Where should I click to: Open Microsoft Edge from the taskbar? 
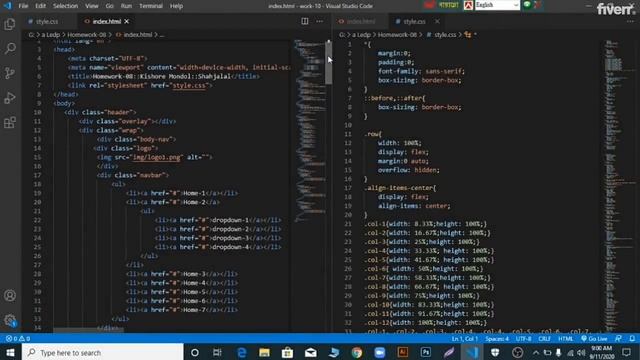[x=242, y=352]
